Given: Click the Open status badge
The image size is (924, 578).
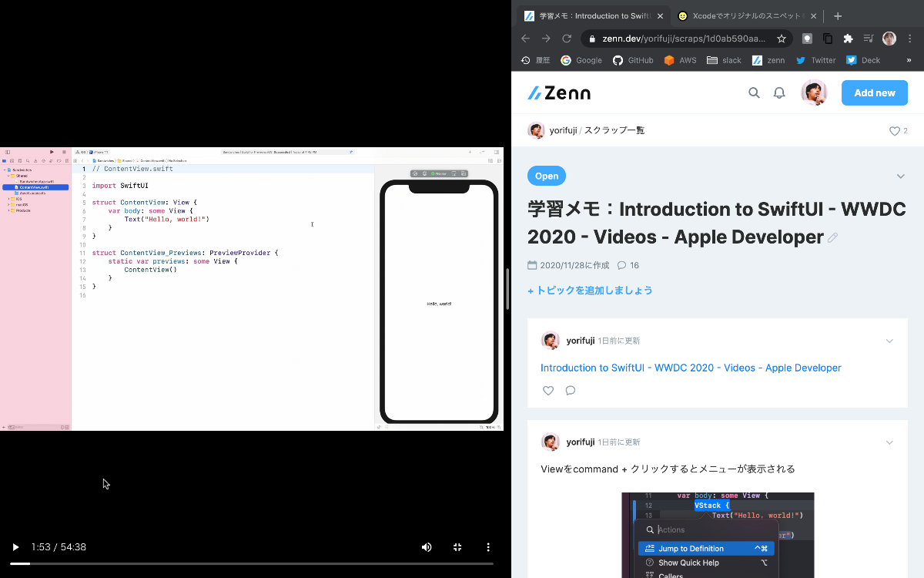Looking at the screenshot, I should [x=547, y=176].
